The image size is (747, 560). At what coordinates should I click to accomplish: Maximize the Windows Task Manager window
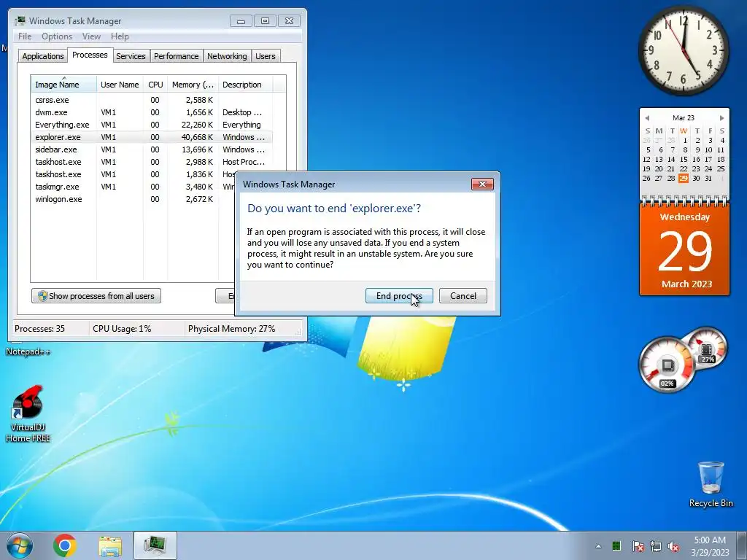pos(265,21)
